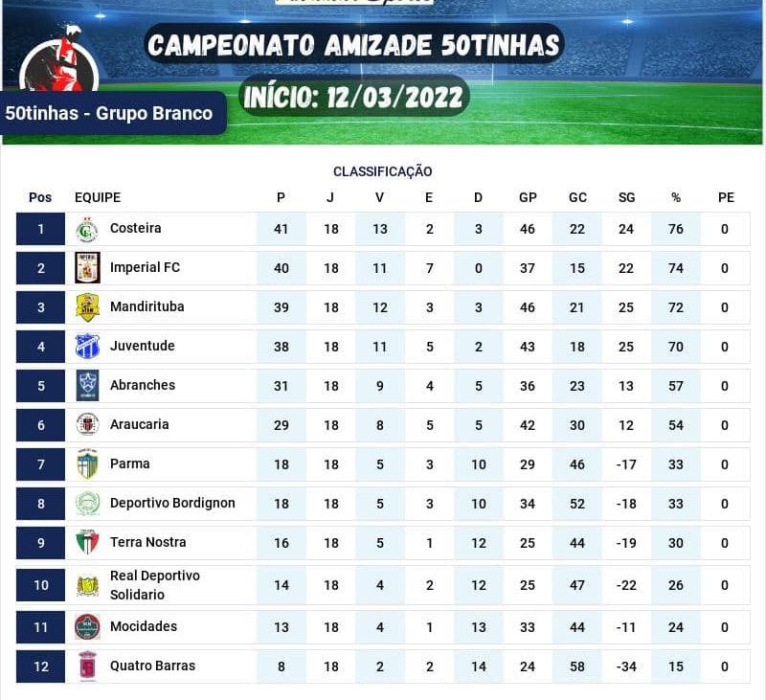This screenshot has width=766, height=700.
Task: Click the Parma team crest icon
Action: 87,464
